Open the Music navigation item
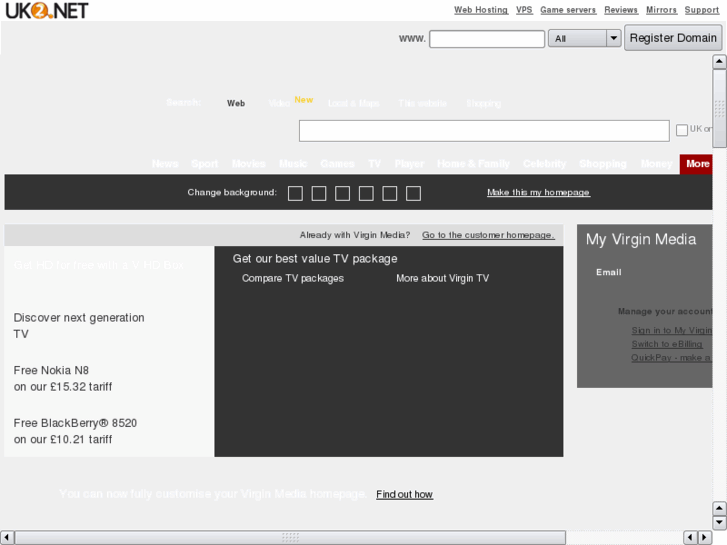The width and height of the screenshot is (727, 545). tap(293, 164)
